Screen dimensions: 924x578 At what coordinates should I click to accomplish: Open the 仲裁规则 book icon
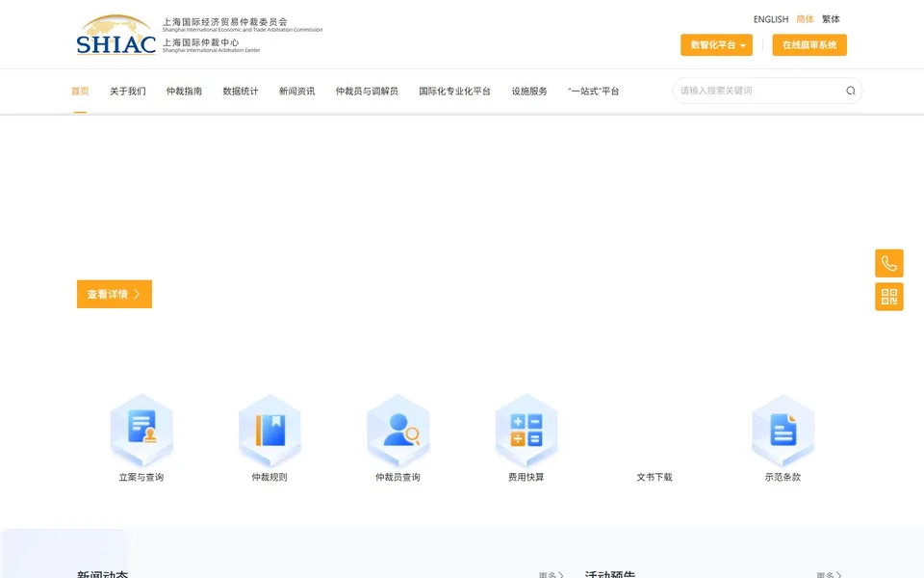pos(269,430)
